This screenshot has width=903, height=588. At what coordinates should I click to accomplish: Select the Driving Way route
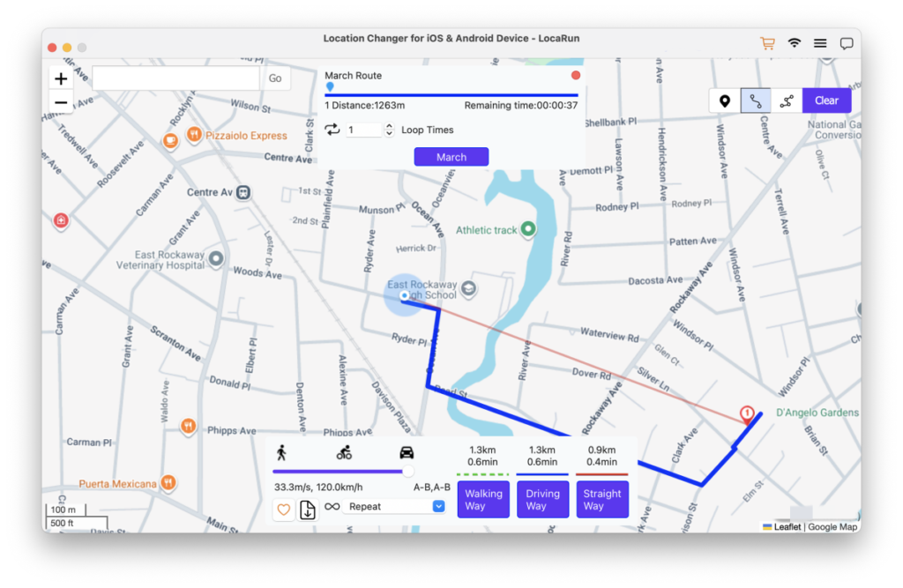coord(542,499)
